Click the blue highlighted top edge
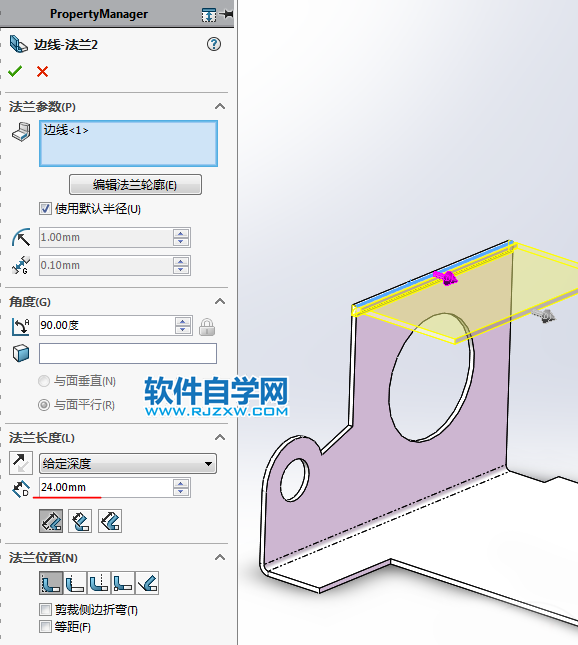The height and width of the screenshot is (645, 578). 432,274
